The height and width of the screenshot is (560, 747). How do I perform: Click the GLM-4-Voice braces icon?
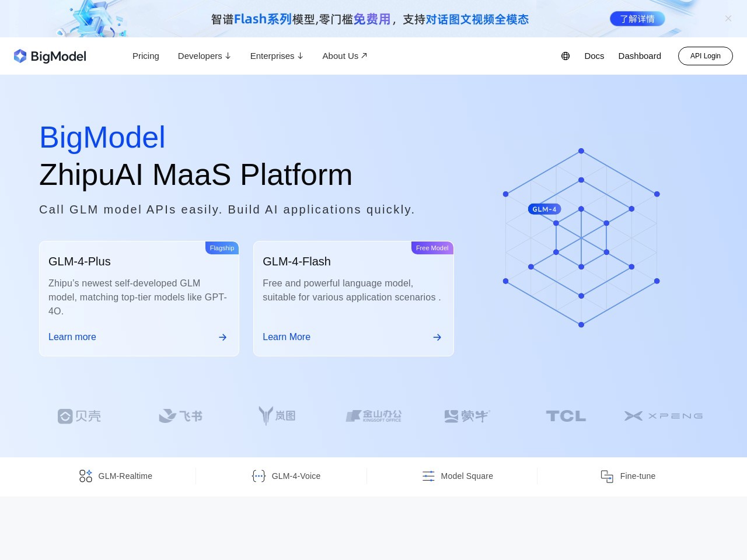(259, 476)
